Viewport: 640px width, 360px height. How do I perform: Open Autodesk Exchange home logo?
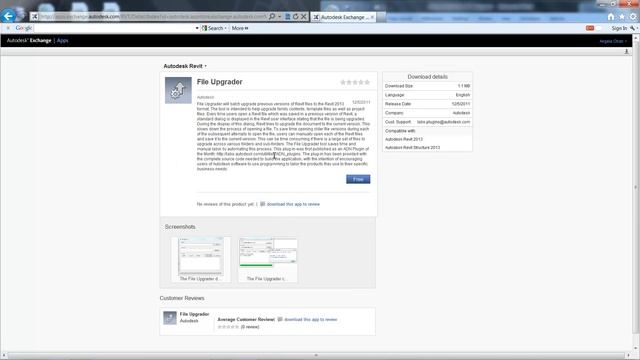pyautogui.click(x=29, y=40)
